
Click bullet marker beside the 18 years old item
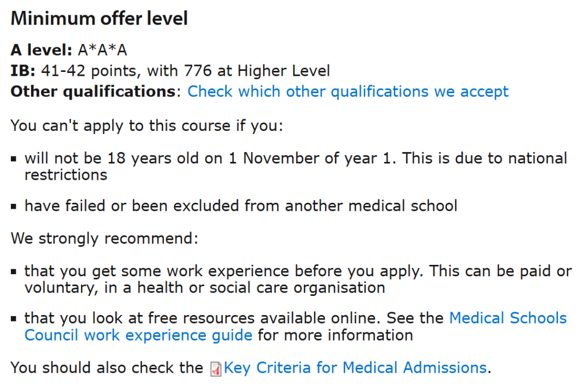[x=14, y=159]
